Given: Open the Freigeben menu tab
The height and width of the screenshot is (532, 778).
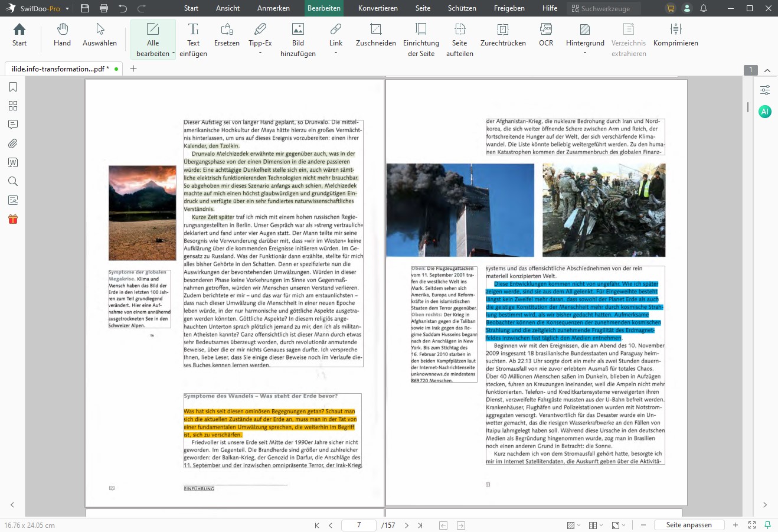Looking at the screenshot, I should pyautogui.click(x=509, y=8).
